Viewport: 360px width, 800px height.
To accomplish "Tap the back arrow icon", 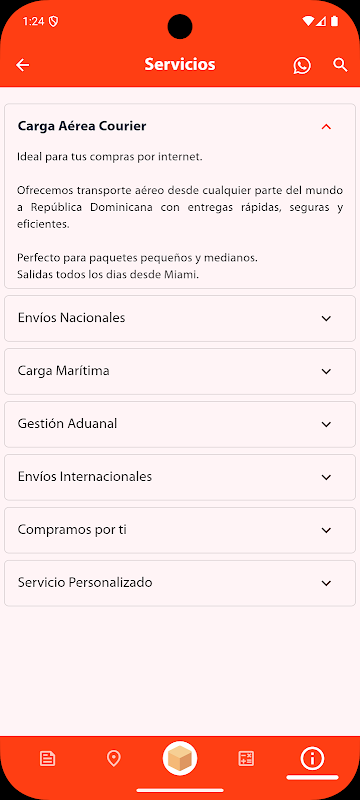I will [22, 65].
